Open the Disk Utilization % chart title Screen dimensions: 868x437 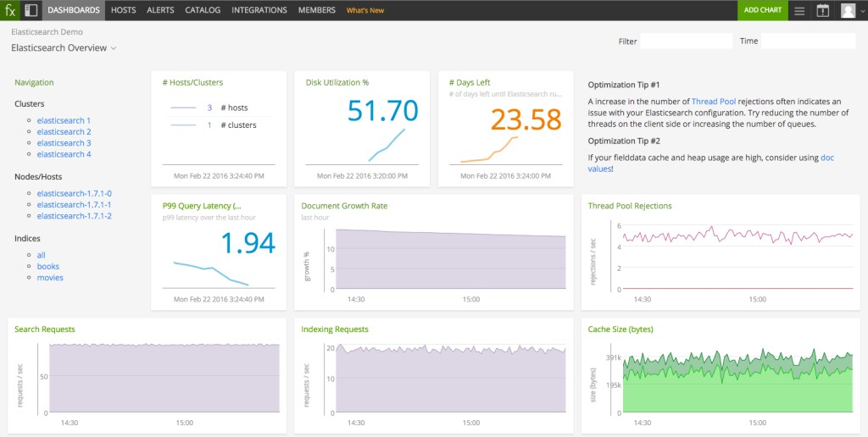tap(337, 82)
